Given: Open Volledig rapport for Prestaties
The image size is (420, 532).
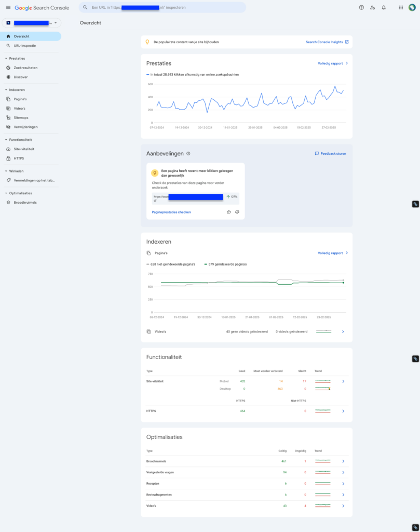Looking at the screenshot, I should [x=333, y=63].
